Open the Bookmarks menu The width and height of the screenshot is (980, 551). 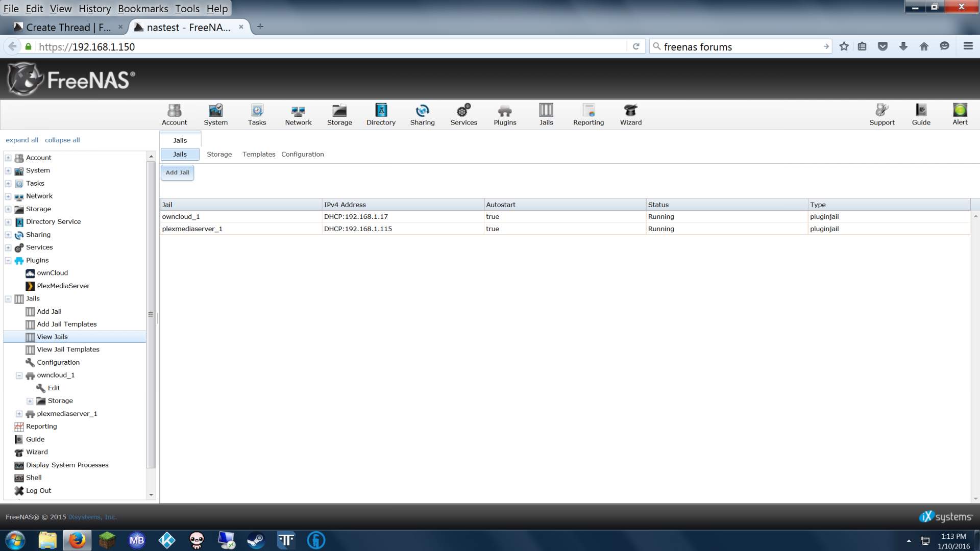[143, 9]
